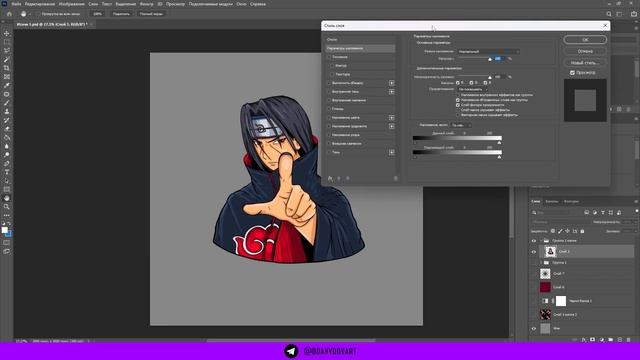640x360 pixels.
Task: Enable the Глянец style checkbox
Action: click(329, 109)
